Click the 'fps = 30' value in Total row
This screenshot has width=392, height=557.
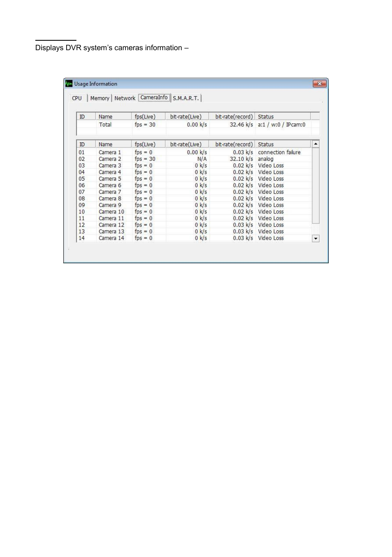(145, 125)
